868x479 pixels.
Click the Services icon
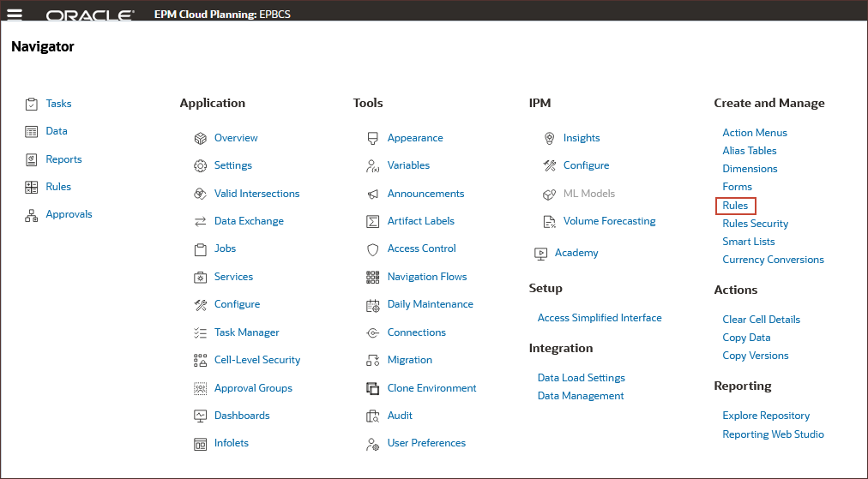201,277
